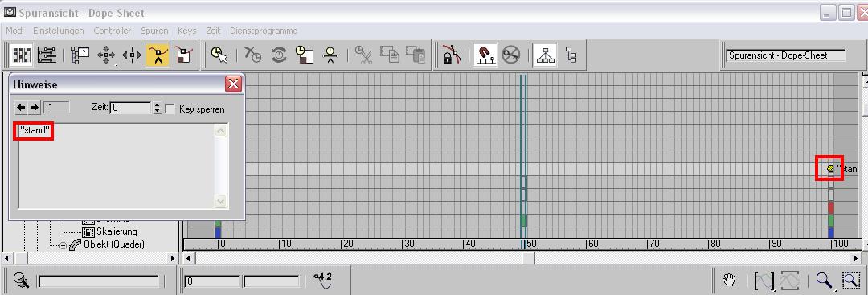Close the Hinweise dialog
Image resolution: width=868 pixels, height=295 pixels.
[234, 84]
